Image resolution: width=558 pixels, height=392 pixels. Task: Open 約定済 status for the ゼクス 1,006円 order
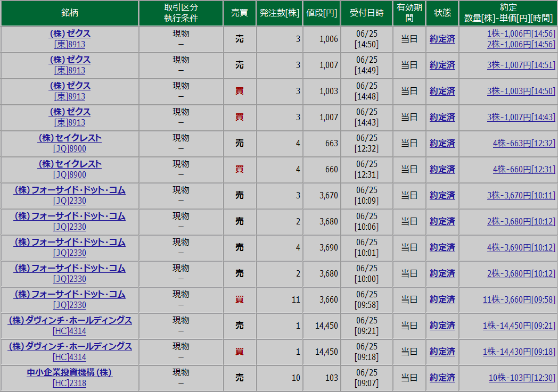pos(442,39)
